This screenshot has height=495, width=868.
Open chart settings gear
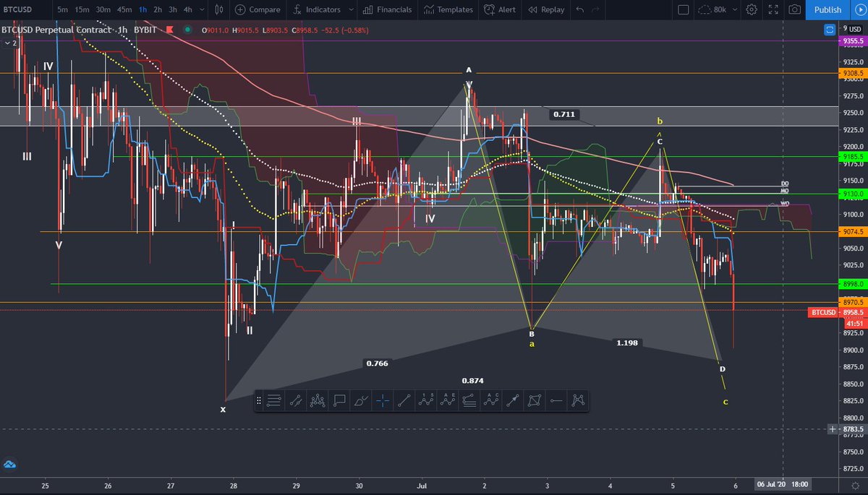coord(752,9)
